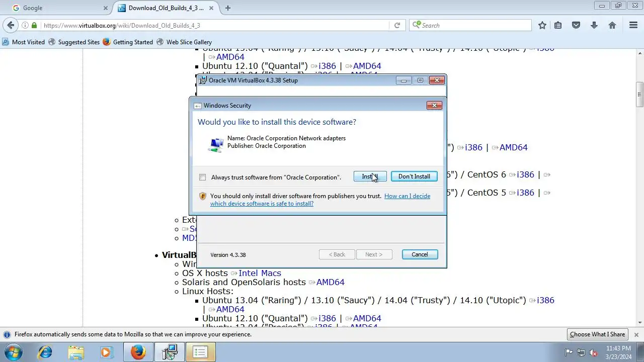Click Show desktop strip at taskbar end

pos(640,352)
